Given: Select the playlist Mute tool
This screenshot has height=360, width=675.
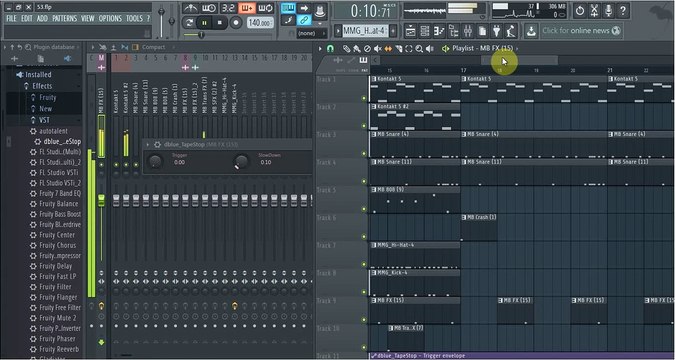Looking at the screenshot, I should tap(378, 49).
